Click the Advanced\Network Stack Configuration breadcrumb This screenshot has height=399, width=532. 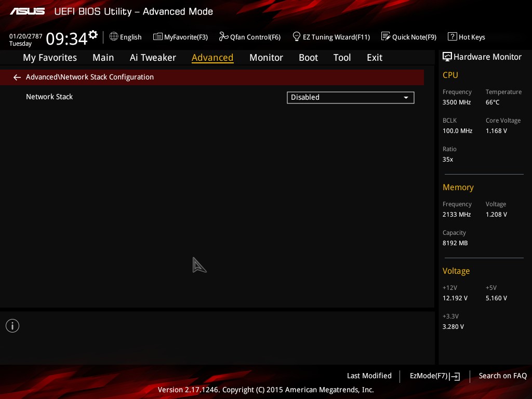[x=89, y=77]
